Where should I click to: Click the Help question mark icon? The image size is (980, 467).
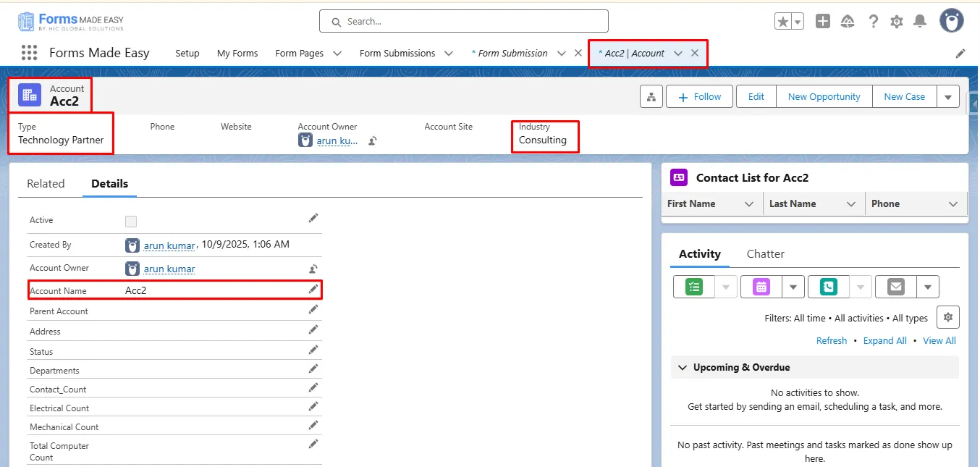pos(874,22)
